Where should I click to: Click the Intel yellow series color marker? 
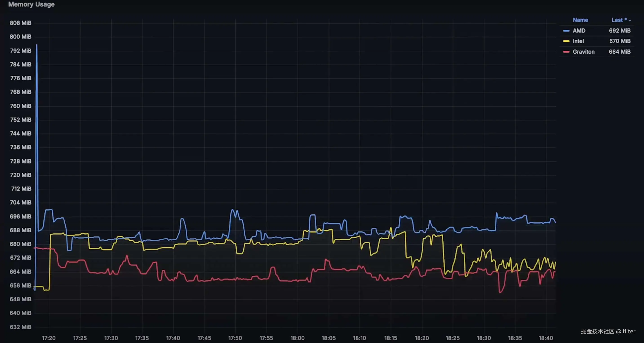pos(566,41)
